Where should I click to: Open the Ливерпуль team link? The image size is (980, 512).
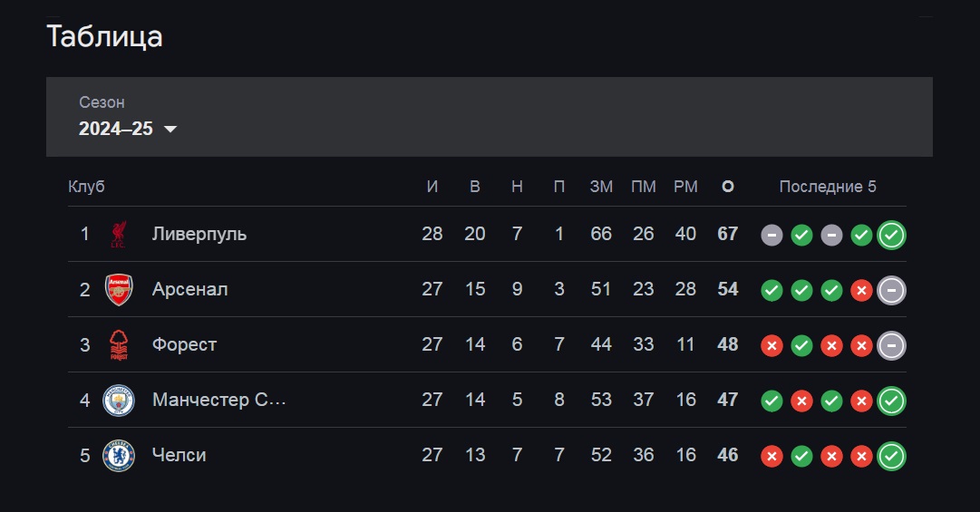199,234
